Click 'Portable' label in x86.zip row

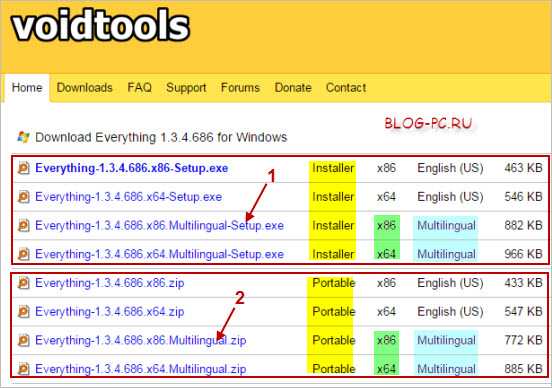[334, 283]
